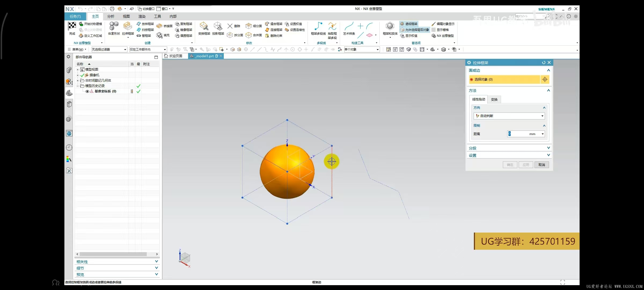Toggle 透视框架 see-through cage option
This screenshot has width=644, height=290.
pyautogui.click(x=409, y=24)
